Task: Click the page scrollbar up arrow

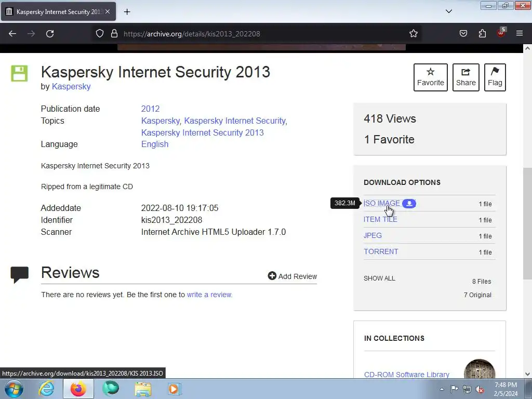Action: (527, 48)
